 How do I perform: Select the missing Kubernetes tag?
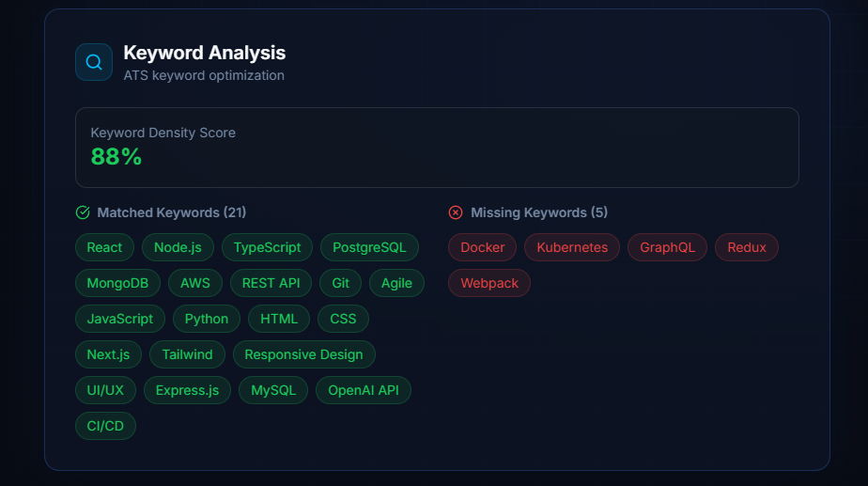tap(572, 247)
